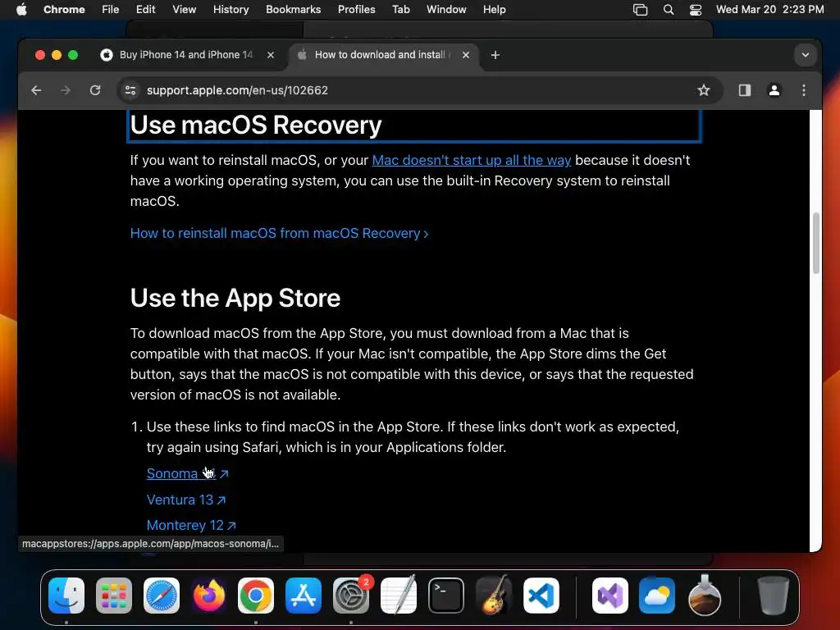Open the Trash from the dock

(773, 596)
